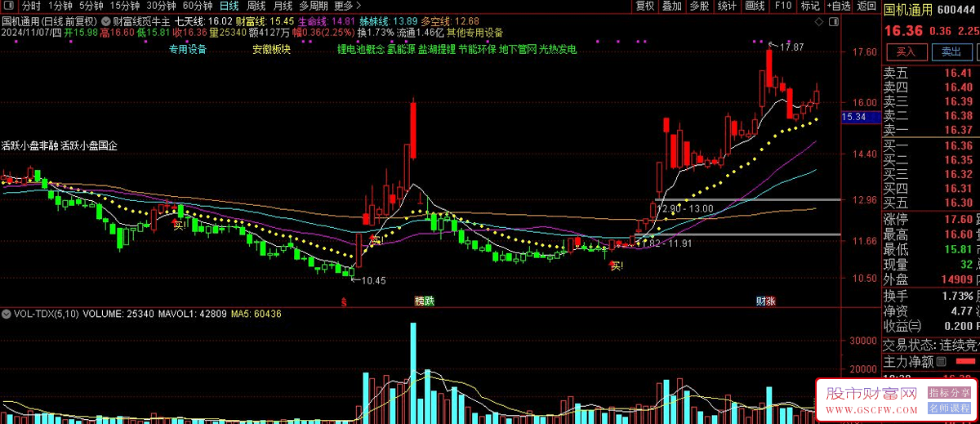The height and width of the screenshot is (424, 980).
Task: Click the 指标分享 button in the banner
Action: pyautogui.click(x=948, y=391)
